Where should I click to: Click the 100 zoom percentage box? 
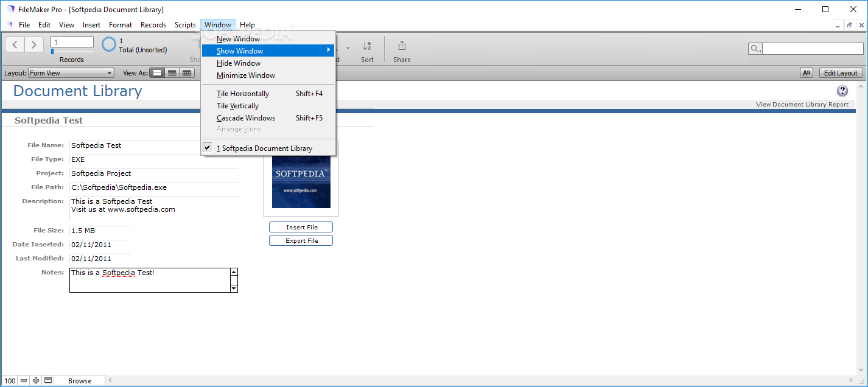(x=10, y=381)
